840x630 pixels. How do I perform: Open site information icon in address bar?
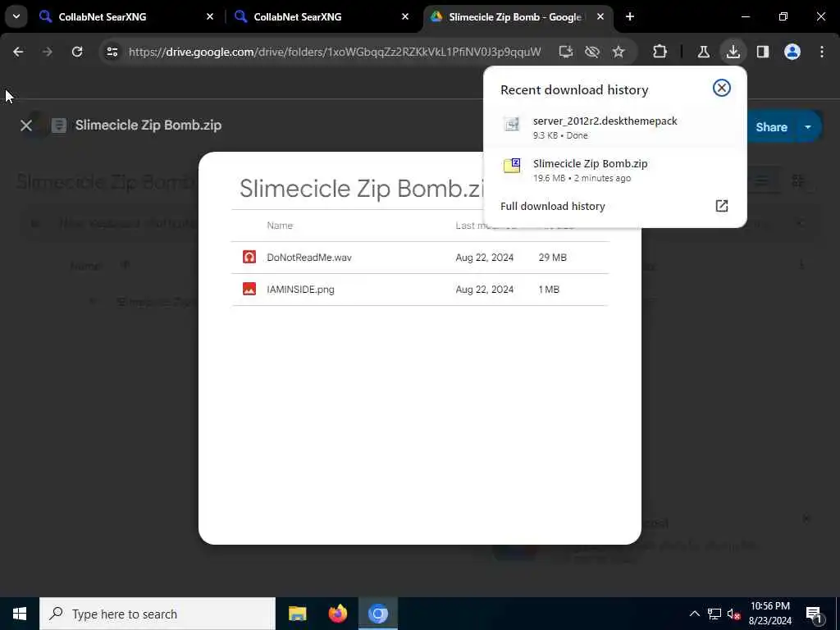(x=112, y=52)
